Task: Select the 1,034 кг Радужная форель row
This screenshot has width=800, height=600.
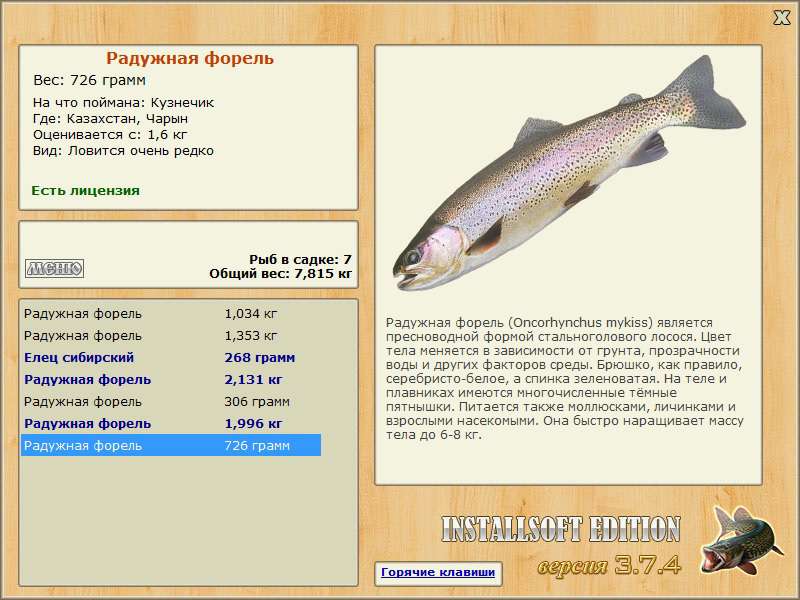Action: tap(170, 314)
